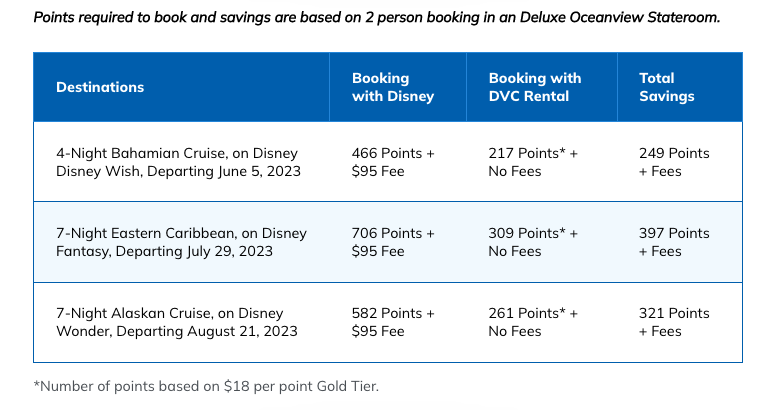The height and width of the screenshot is (410, 777).
Task: Click the 706 Points + $95 Fee cell
Action: (x=393, y=242)
